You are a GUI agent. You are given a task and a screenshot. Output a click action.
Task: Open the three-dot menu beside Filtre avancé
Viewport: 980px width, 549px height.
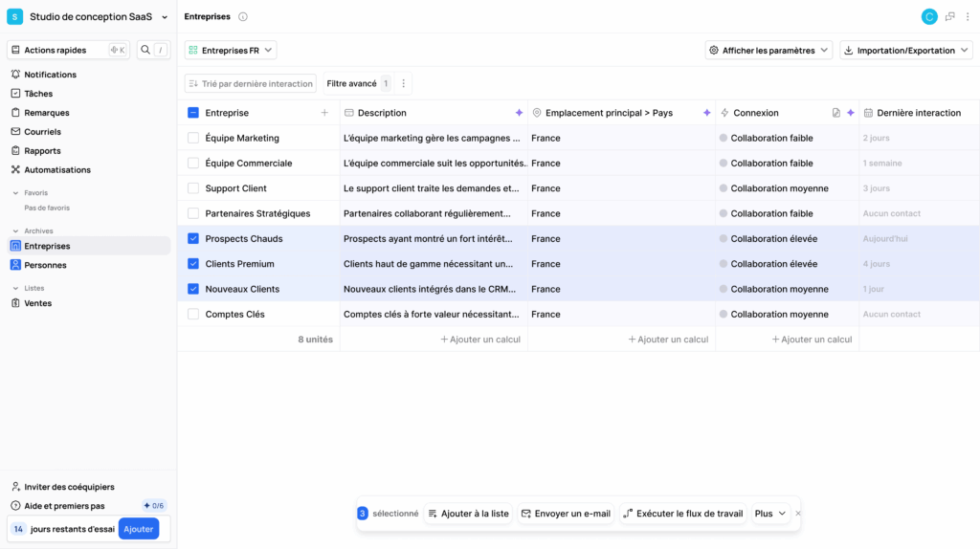tap(403, 84)
